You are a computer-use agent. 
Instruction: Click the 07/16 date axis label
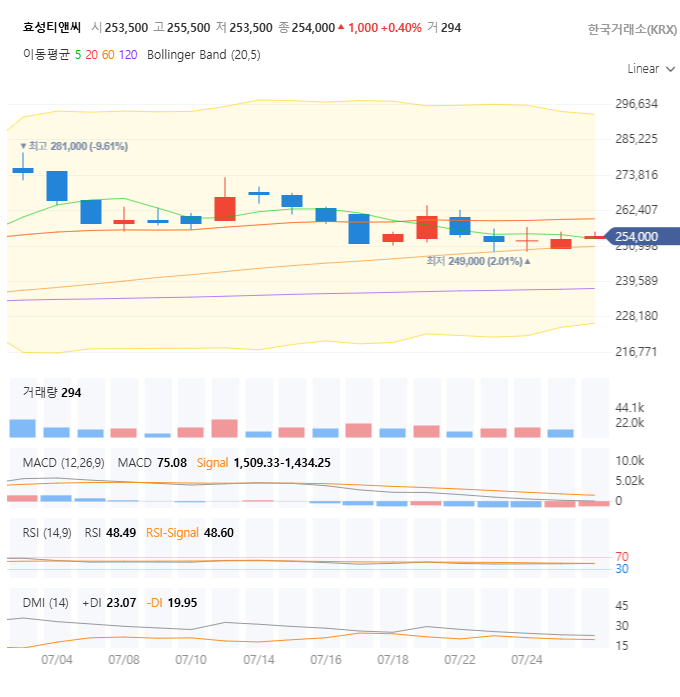[326, 660]
